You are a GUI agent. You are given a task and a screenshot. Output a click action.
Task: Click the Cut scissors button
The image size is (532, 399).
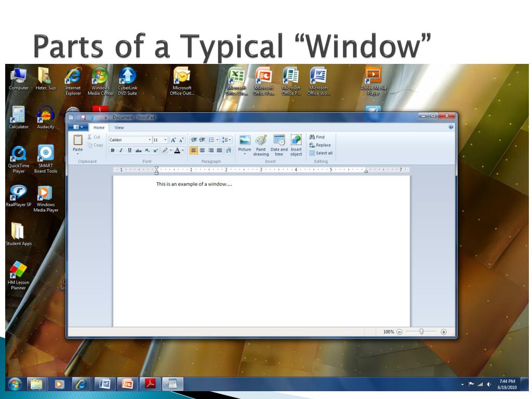tap(94, 137)
